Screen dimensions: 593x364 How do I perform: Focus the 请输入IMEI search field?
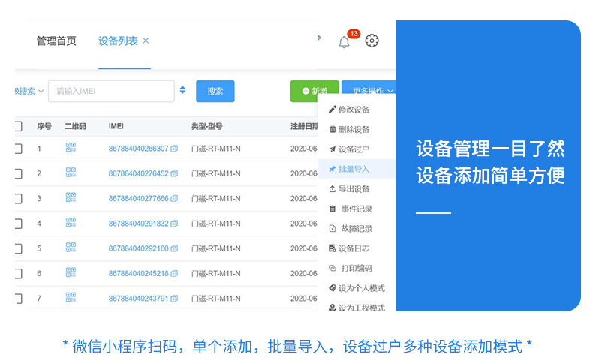111,91
